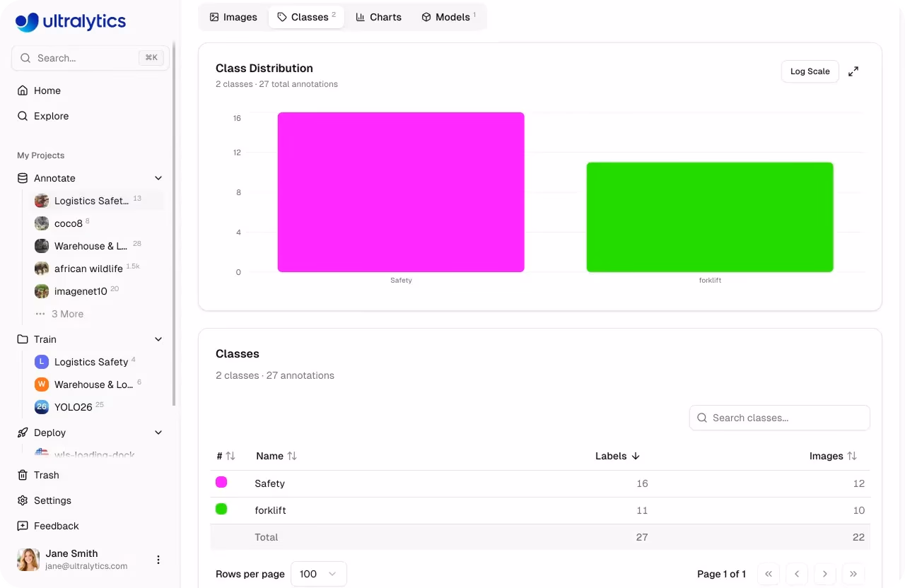This screenshot has width=905, height=588.
Task: Click the Ultralytics logo
Action: pyautogui.click(x=71, y=22)
